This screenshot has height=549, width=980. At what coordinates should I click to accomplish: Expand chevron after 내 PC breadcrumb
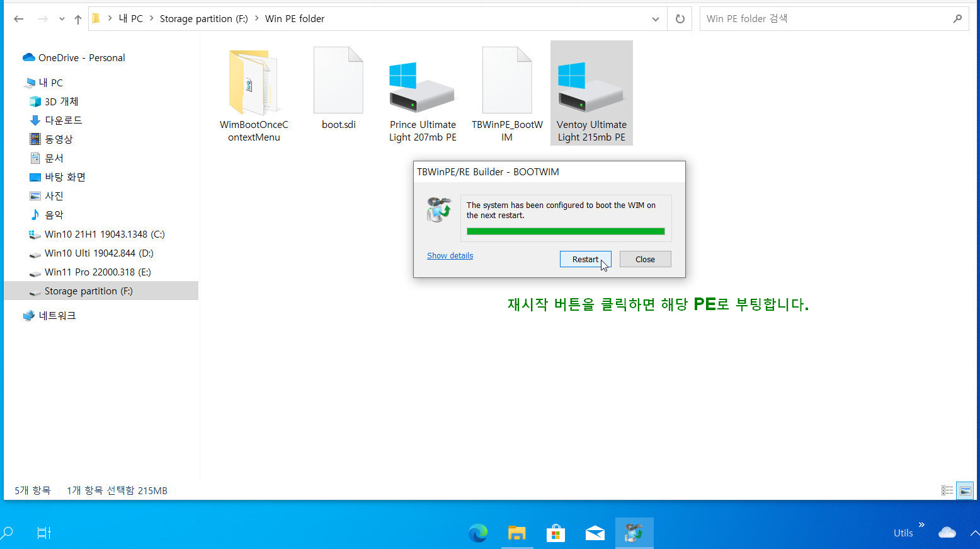click(152, 19)
